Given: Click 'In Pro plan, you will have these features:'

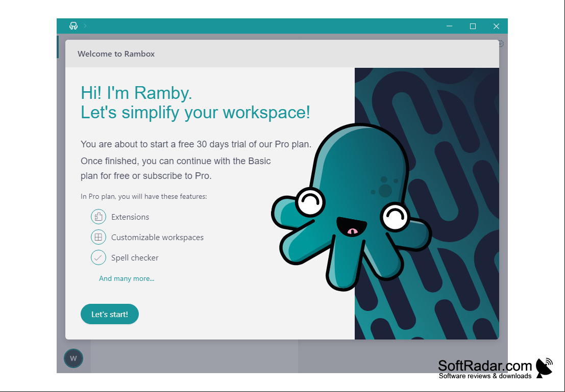Looking at the screenshot, I should (144, 197).
